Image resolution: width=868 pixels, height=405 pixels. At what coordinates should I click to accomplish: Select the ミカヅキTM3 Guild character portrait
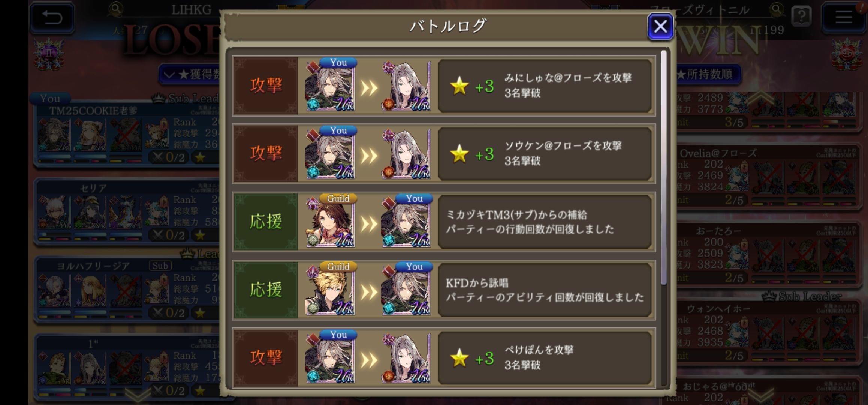330,222
